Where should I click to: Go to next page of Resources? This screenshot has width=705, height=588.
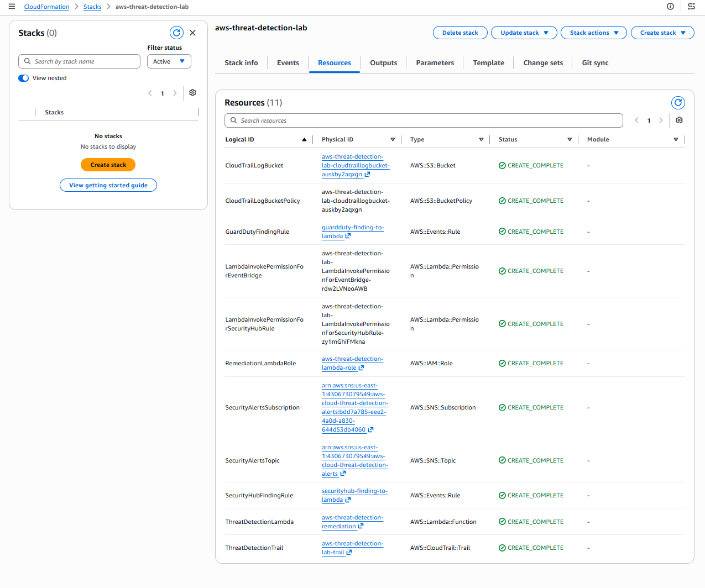coord(661,120)
